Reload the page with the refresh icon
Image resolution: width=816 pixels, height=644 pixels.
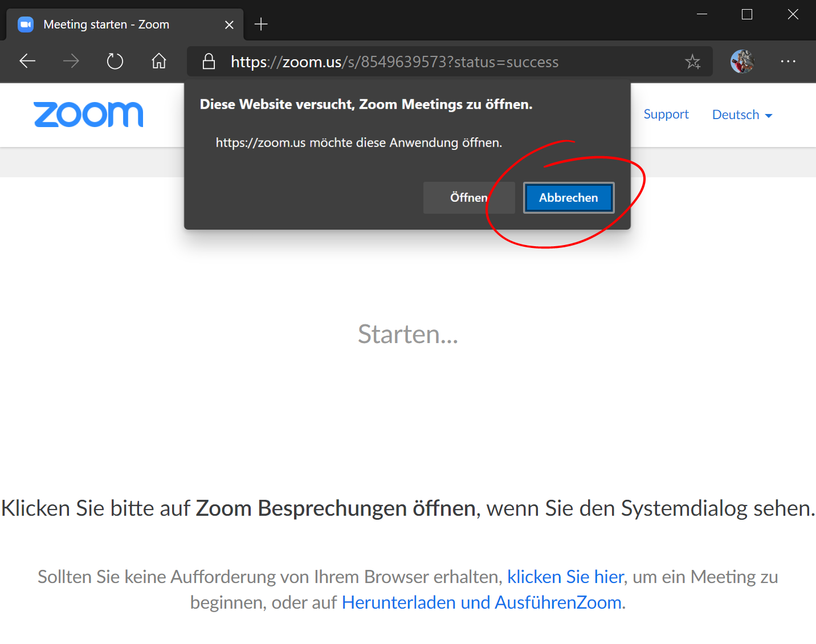click(x=115, y=61)
